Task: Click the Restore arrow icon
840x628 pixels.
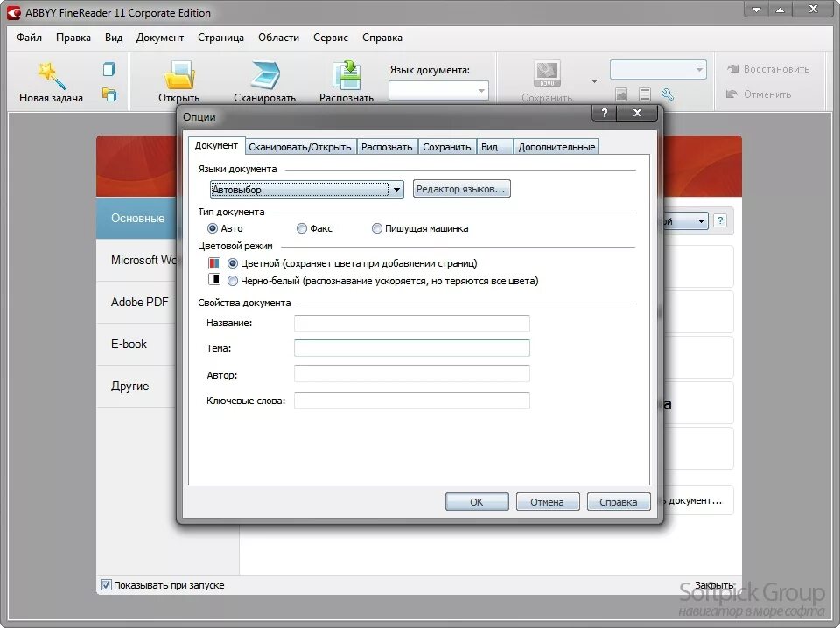Action: click(732, 68)
